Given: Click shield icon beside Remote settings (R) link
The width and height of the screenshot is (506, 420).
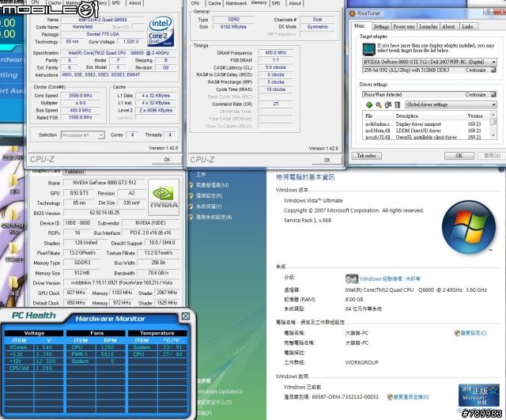Looking at the screenshot, I should 191,195.
